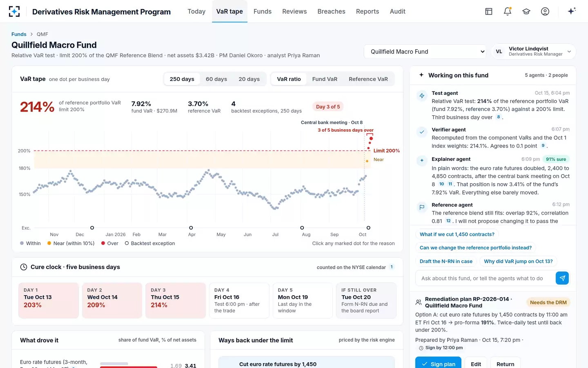Click the Sign plan button

pos(438,363)
